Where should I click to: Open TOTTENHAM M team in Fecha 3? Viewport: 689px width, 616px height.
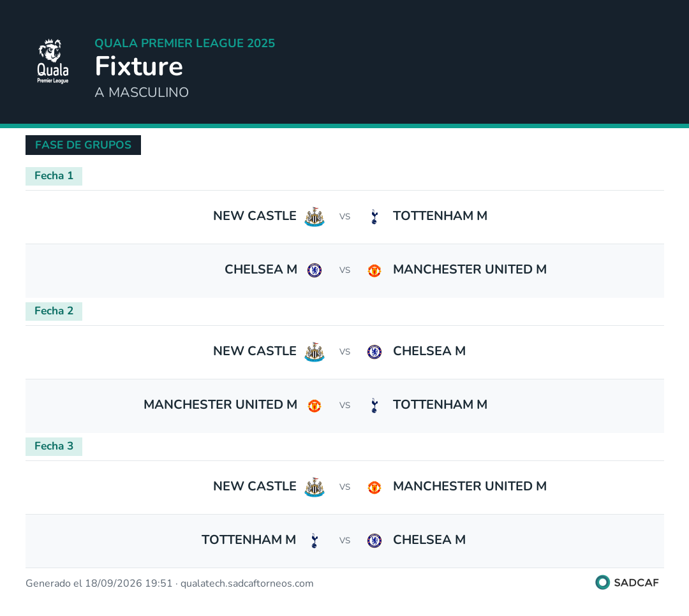[x=249, y=540]
